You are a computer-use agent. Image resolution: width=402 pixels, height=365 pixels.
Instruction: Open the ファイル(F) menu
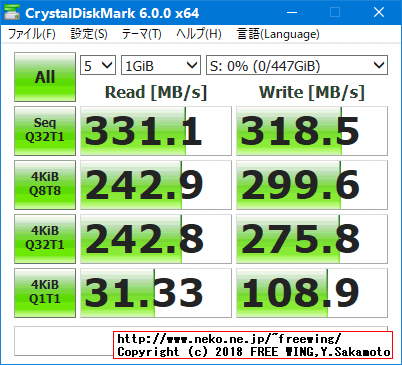coord(32,34)
